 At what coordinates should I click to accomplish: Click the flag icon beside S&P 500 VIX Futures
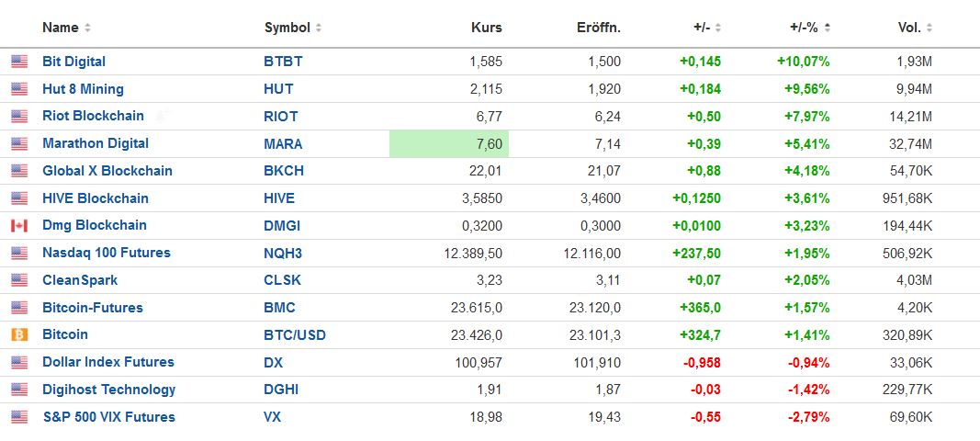point(19,417)
